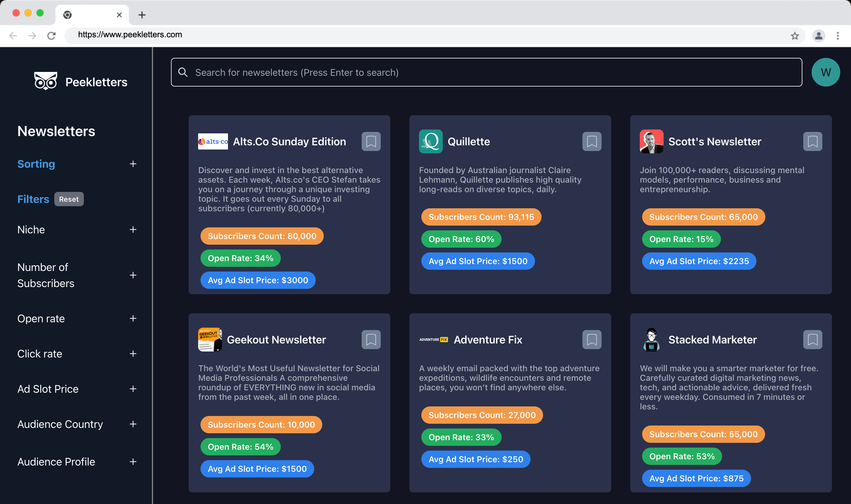The image size is (851, 504).
Task: Save Scott's Newsletter with bookmark icon
Action: 812,141
